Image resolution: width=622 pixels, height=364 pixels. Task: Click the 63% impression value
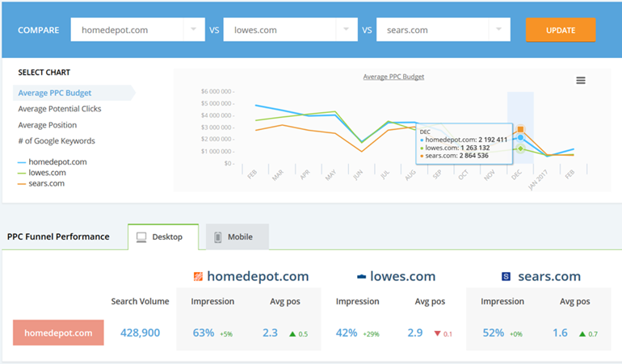(204, 333)
